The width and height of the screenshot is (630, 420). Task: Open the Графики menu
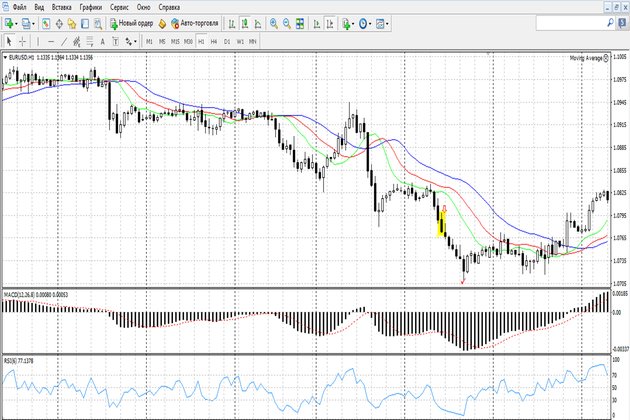point(90,7)
